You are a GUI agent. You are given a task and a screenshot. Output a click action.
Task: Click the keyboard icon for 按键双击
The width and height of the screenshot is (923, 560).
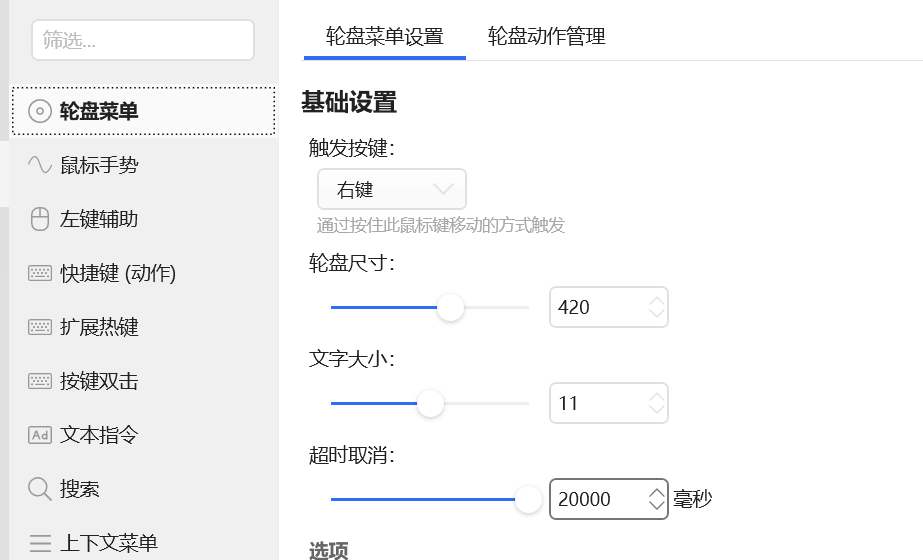[x=39, y=381]
